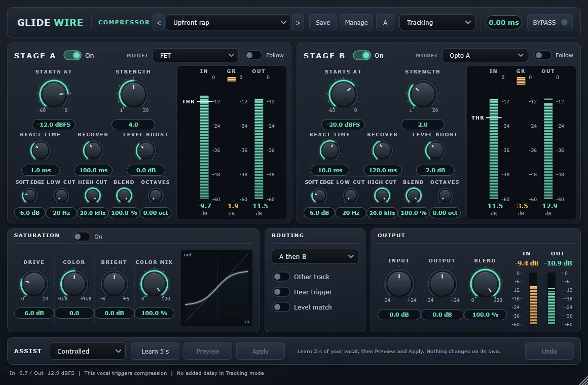
Task: Click the Assist Preview button
Action: [x=208, y=351]
